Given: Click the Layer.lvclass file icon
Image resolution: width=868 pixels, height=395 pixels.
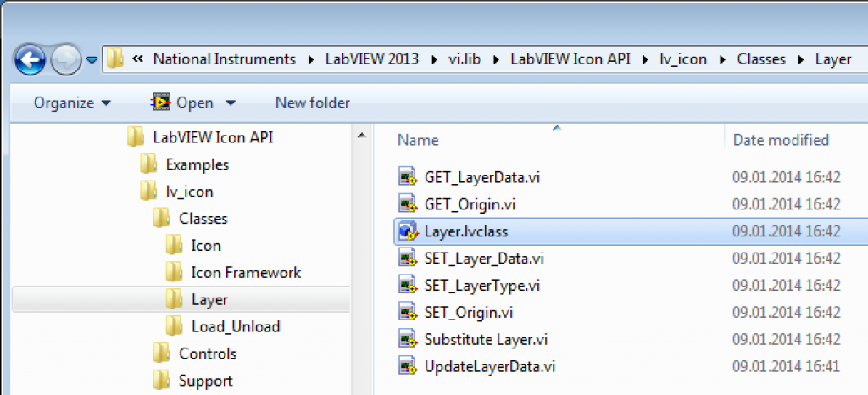Looking at the screenshot, I should 408,231.
